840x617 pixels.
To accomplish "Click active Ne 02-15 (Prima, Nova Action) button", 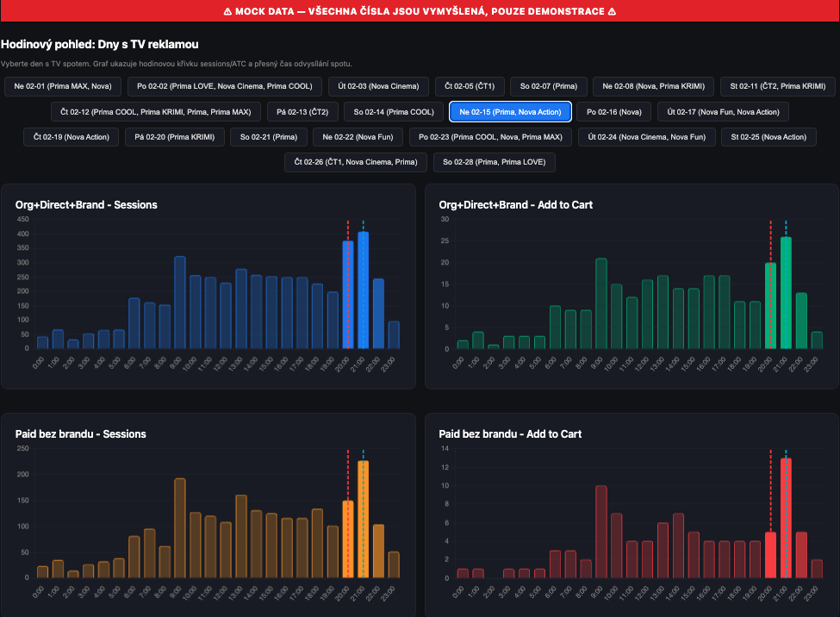I will [510, 112].
